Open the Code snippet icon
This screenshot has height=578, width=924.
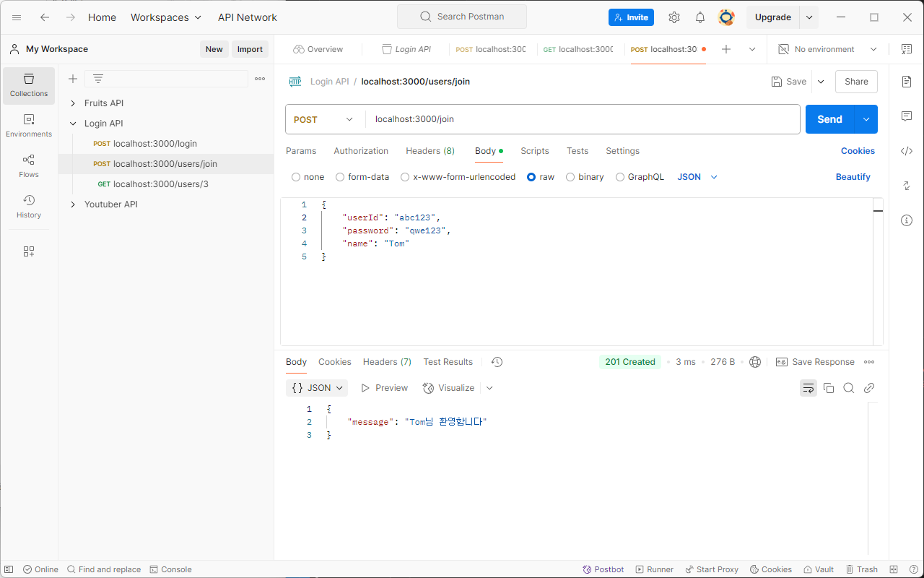(907, 151)
